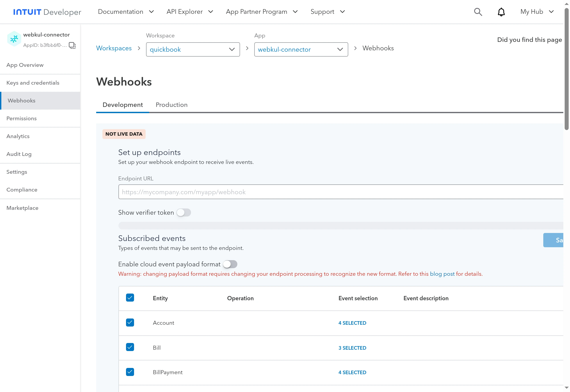
Task: Open the My Hub dropdown
Action: pyautogui.click(x=537, y=12)
